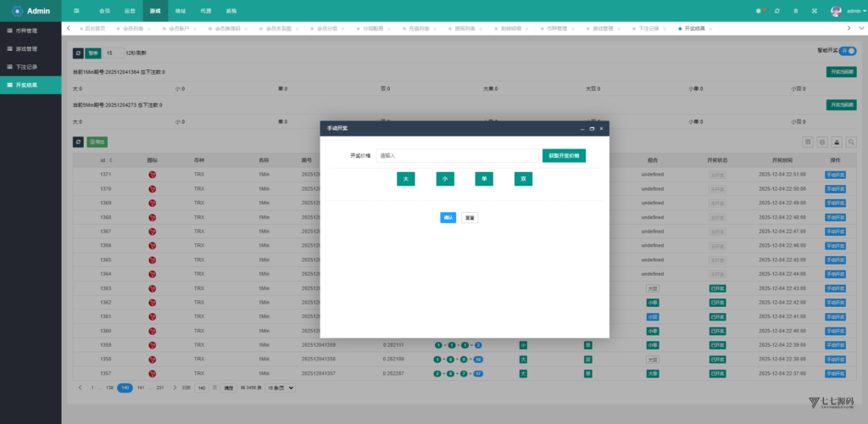
Task: Close the 会员列表 tab with its x
Action: (149, 28)
